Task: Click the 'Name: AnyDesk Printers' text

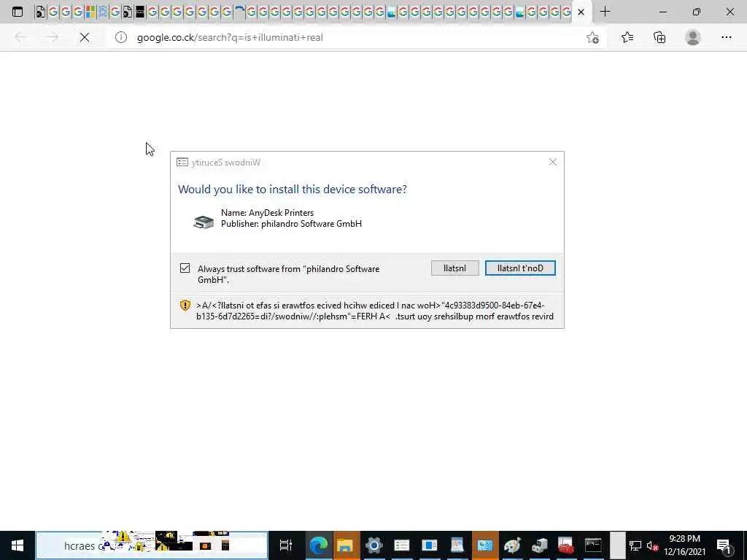Action: [267, 213]
